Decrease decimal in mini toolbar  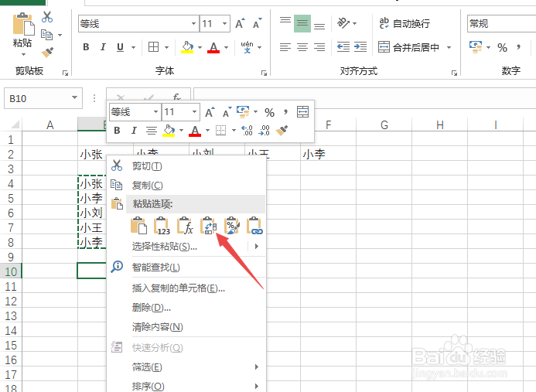point(264,130)
